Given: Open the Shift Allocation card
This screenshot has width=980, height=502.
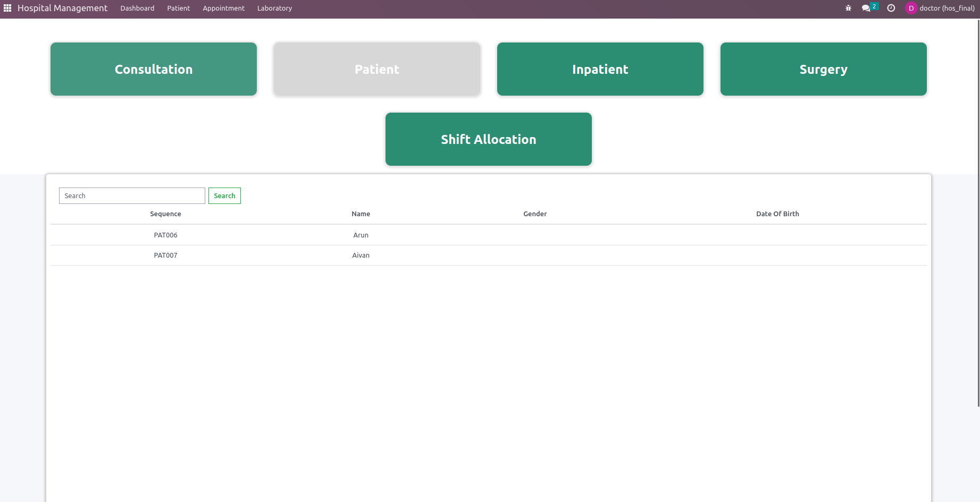Looking at the screenshot, I should pos(489,139).
